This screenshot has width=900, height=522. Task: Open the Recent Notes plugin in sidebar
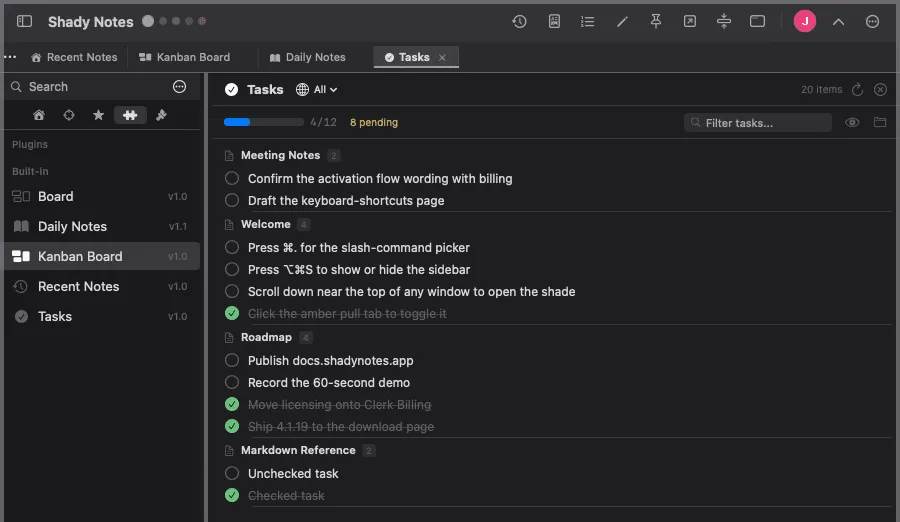click(101, 286)
